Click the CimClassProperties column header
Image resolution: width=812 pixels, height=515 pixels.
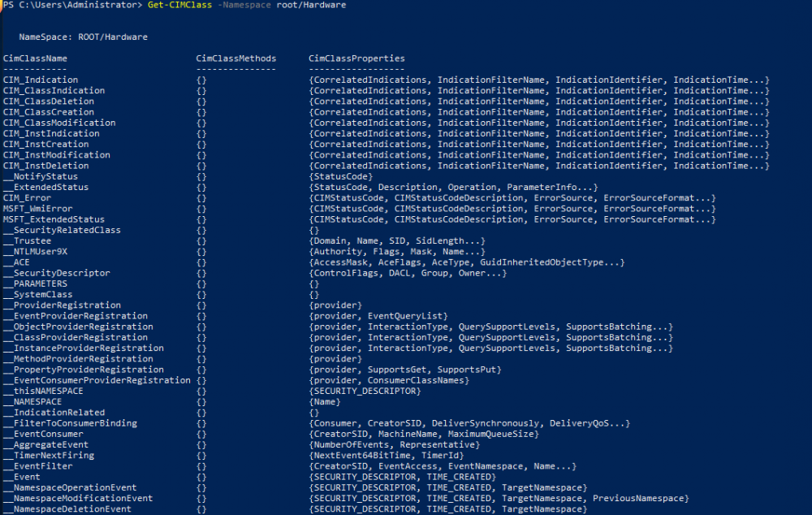356,58
